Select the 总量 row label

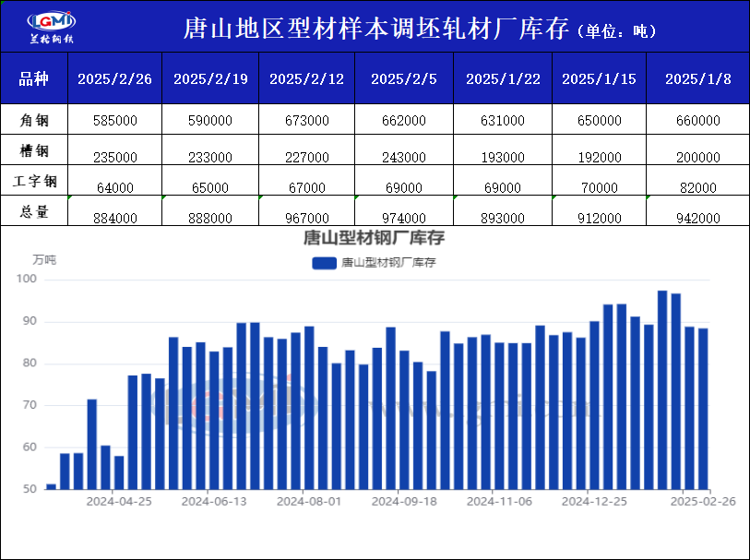click(34, 212)
